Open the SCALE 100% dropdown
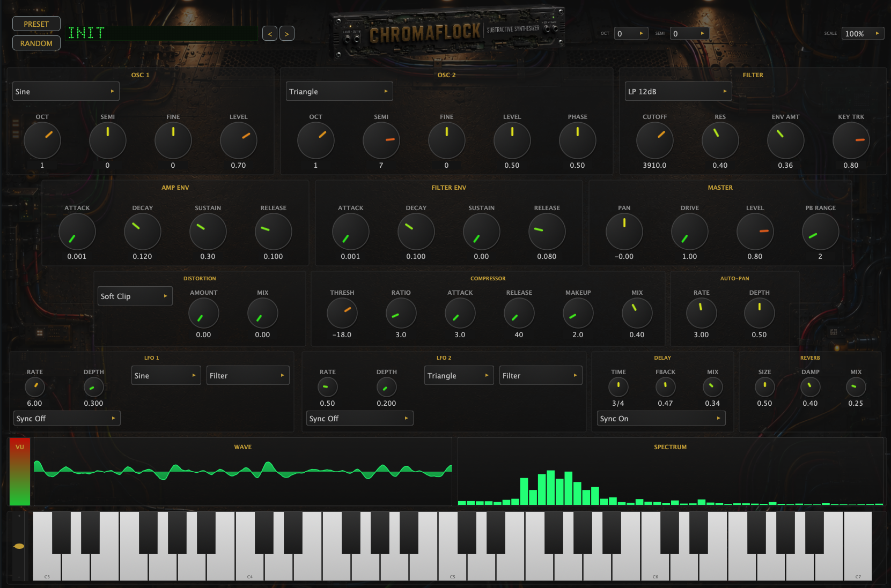891x588 pixels. pyautogui.click(x=863, y=33)
